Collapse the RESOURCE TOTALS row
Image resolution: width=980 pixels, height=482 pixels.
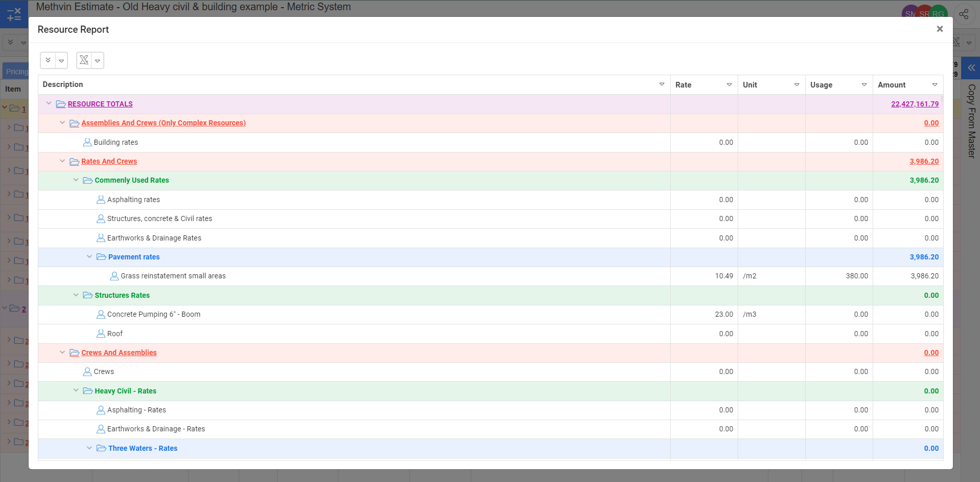tap(49, 104)
